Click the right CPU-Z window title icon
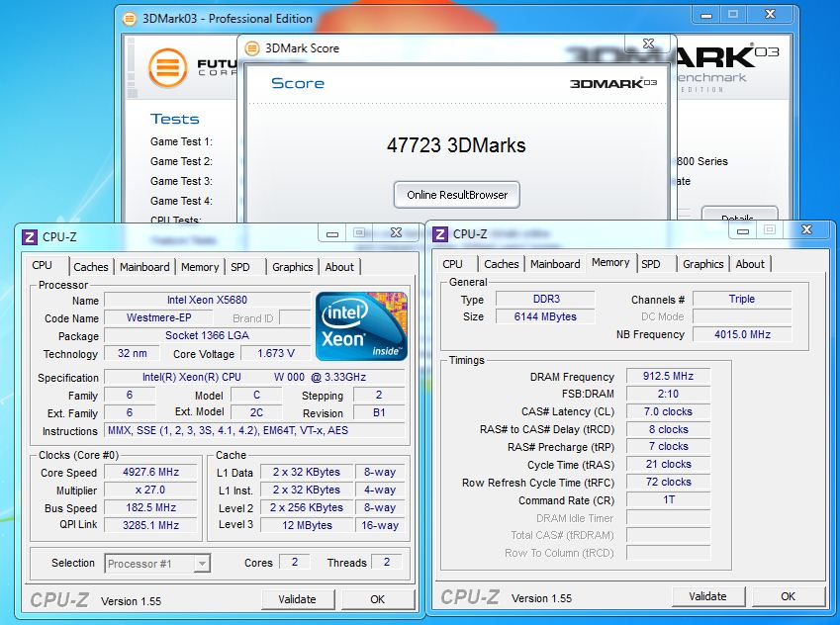 [440, 234]
